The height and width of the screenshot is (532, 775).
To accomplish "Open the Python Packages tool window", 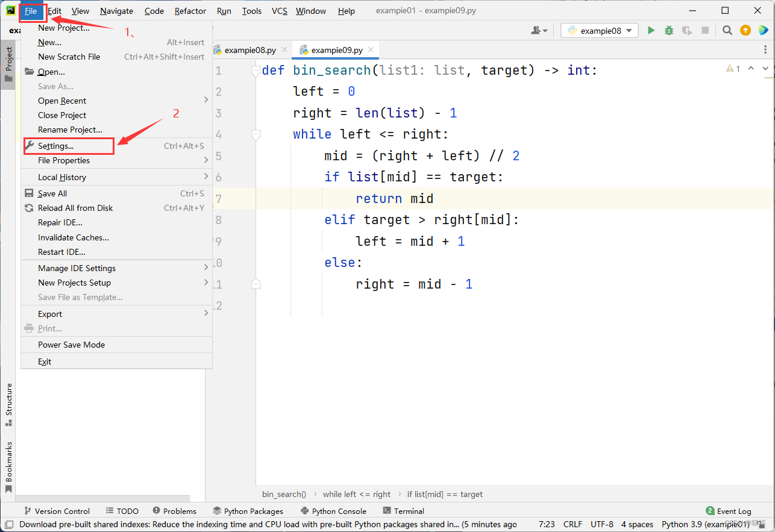I will tap(248, 511).
